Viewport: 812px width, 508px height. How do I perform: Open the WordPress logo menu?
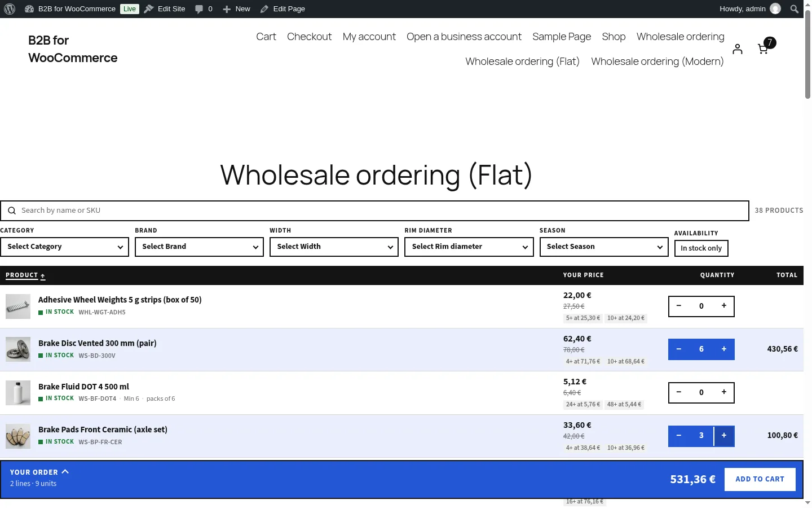[x=9, y=9]
